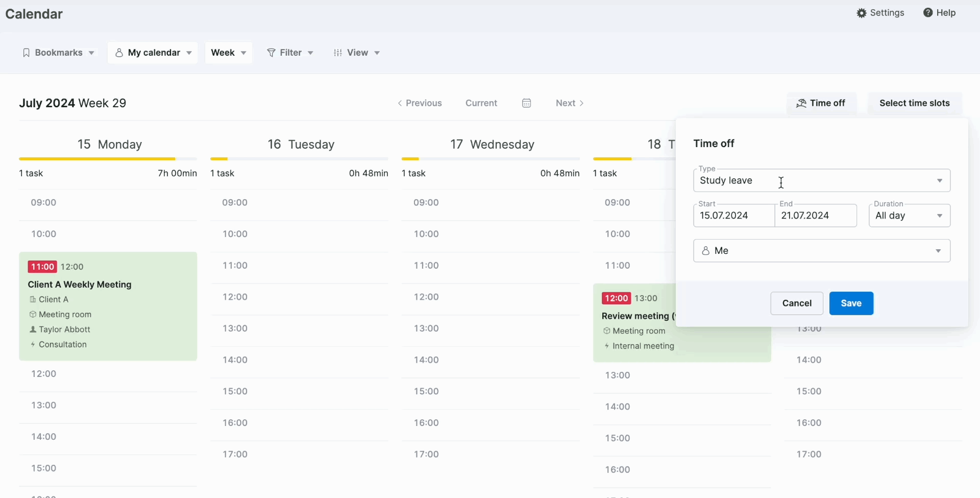This screenshot has width=980, height=498.
Task: Go to Next week
Action: tap(570, 103)
